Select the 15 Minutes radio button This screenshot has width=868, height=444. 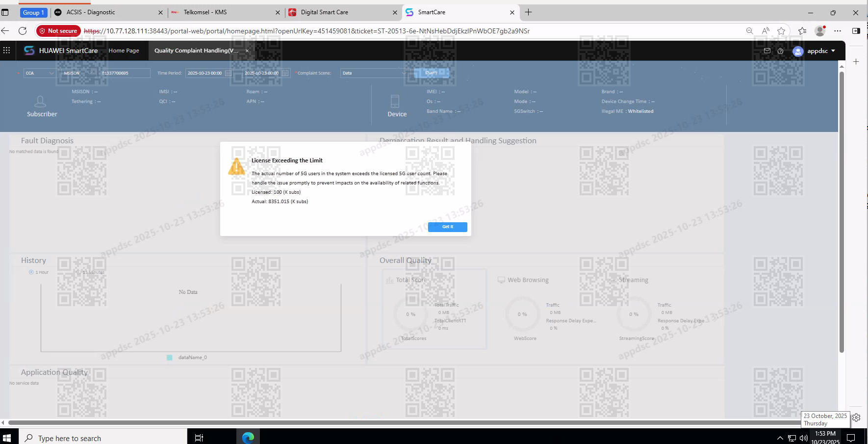tap(78, 272)
